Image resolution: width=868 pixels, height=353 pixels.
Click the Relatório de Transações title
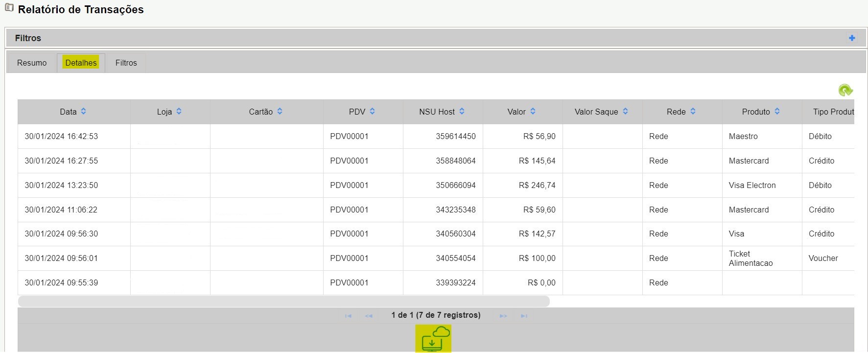[81, 9]
